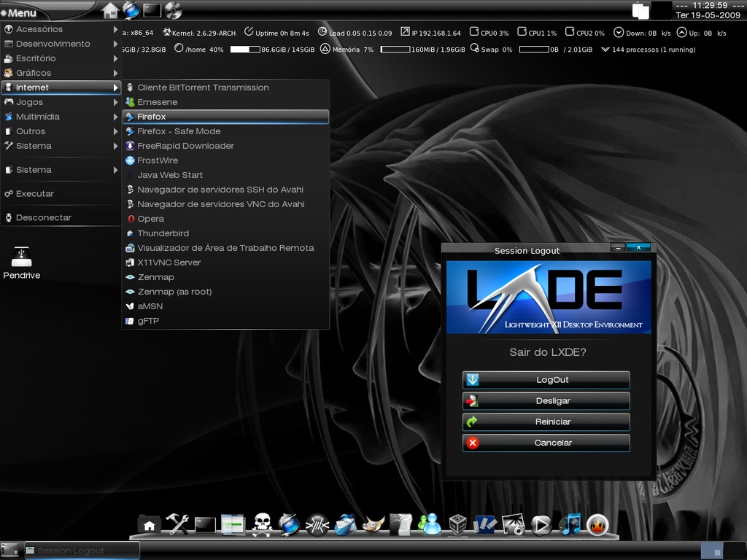Open Navegador de servidores SSH do Avahi
Viewport: 747px width, 560px height.
coord(226,190)
